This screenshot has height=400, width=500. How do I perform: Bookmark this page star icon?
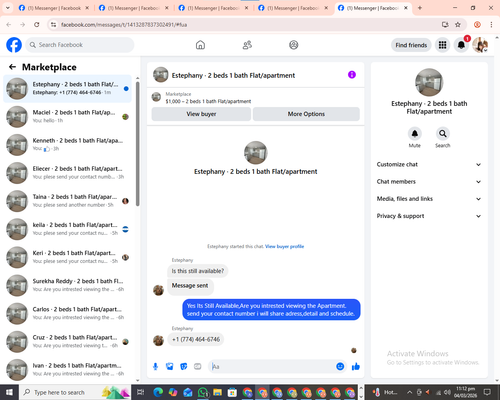458,24
